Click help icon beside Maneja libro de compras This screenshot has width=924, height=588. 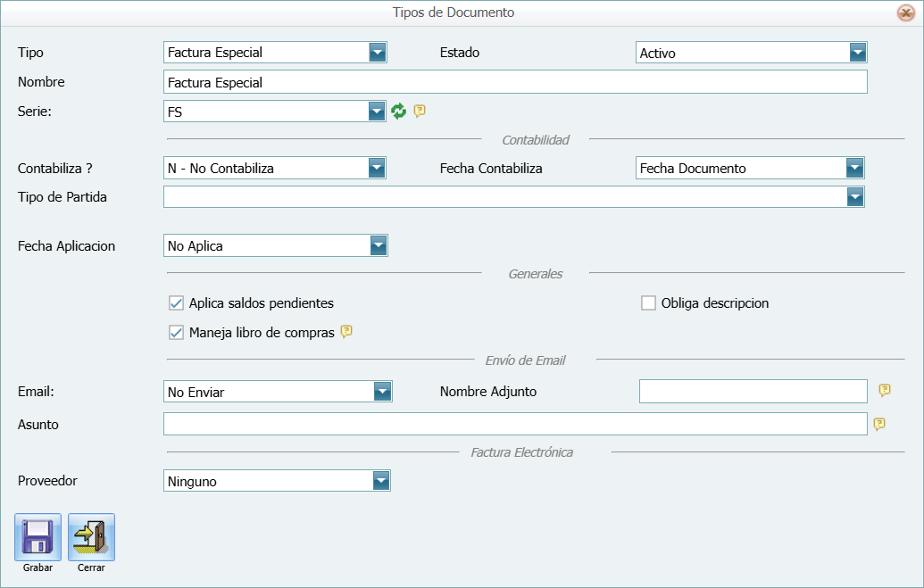[x=346, y=332]
